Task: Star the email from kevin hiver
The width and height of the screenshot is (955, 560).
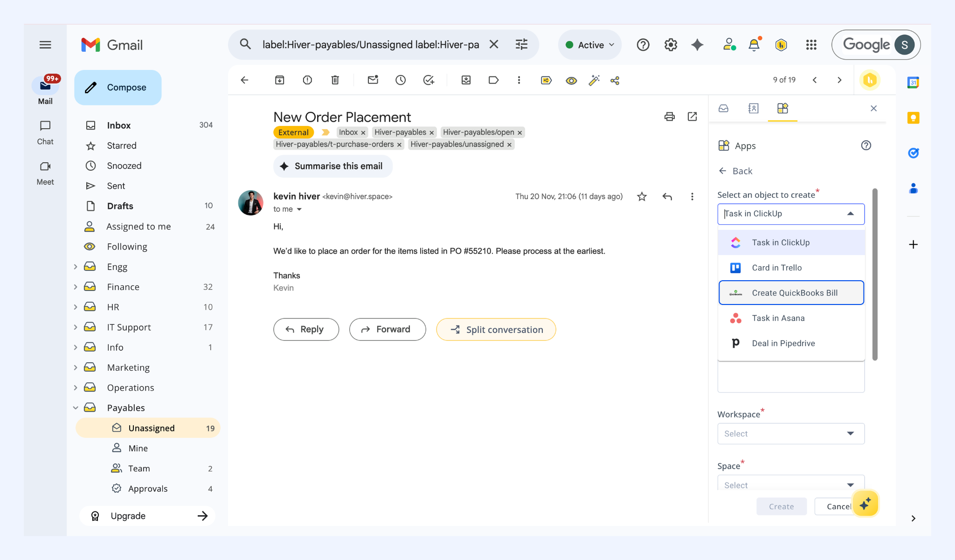Action: [642, 197]
